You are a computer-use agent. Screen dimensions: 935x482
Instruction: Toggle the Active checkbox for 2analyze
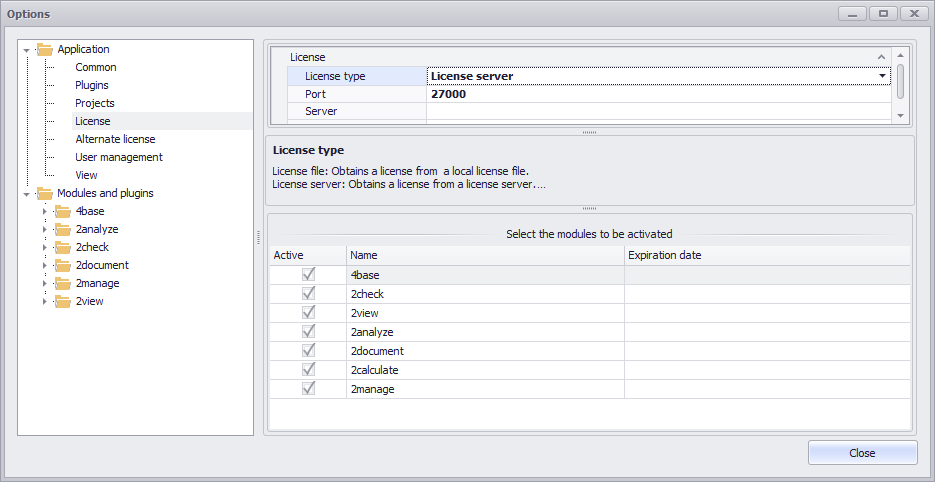[308, 332]
